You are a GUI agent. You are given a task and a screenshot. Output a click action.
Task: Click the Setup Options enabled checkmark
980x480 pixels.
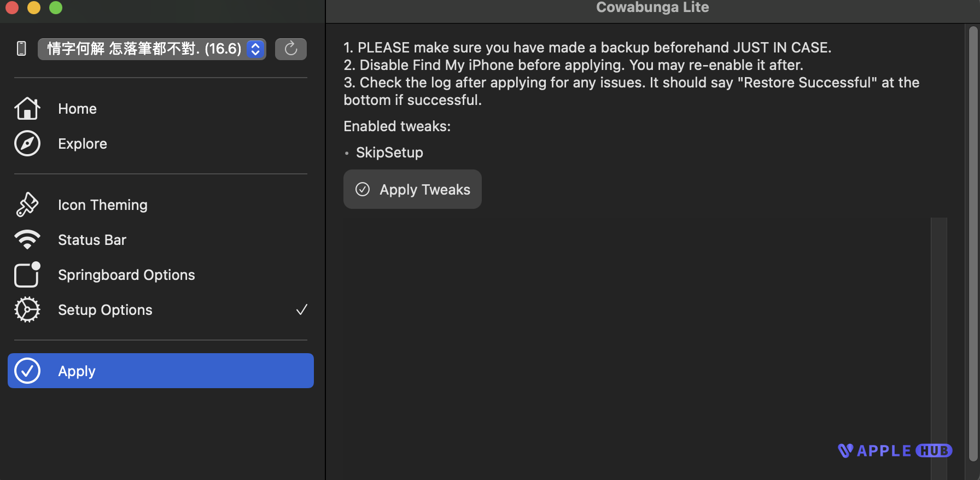301,310
